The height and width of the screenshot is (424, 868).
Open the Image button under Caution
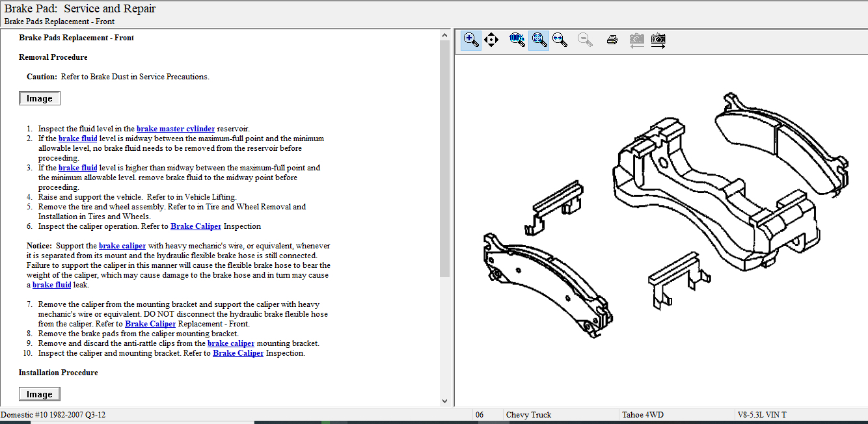tap(40, 99)
